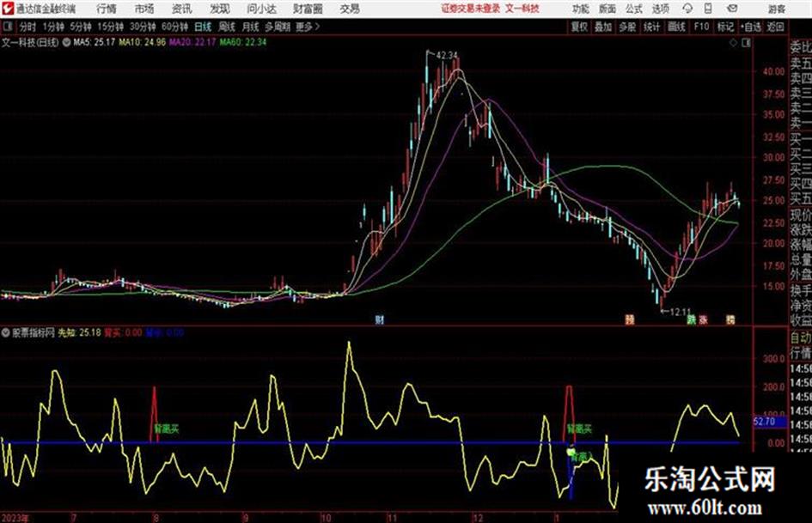This screenshot has width=812, height=523.
Task: Toggle the left panel icon beside 分时
Action: pos(8,27)
